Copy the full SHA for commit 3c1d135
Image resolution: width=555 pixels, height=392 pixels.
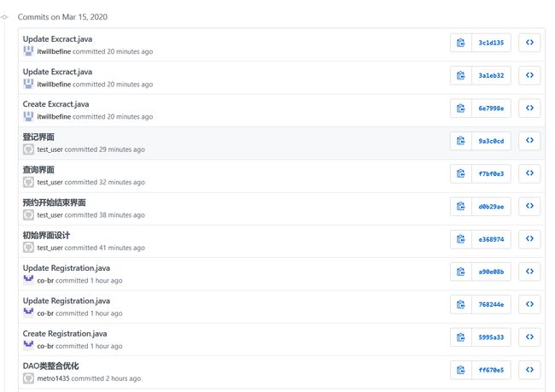[x=461, y=43]
